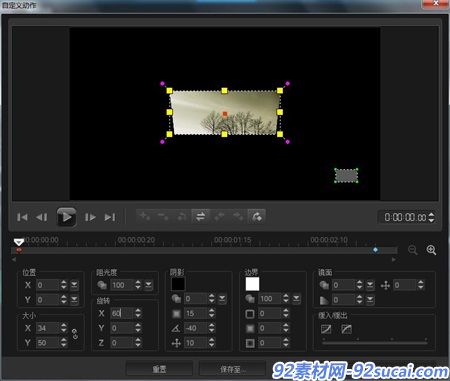The height and width of the screenshot is (381, 450).
Task: Open the black shadow color swatch
Action: pos(178,284)
